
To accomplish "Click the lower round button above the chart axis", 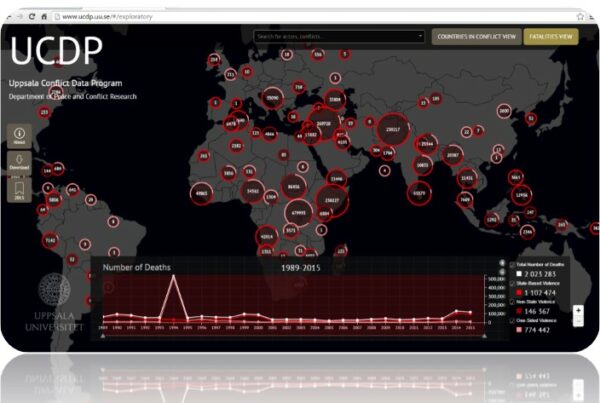I will point(502,272).
